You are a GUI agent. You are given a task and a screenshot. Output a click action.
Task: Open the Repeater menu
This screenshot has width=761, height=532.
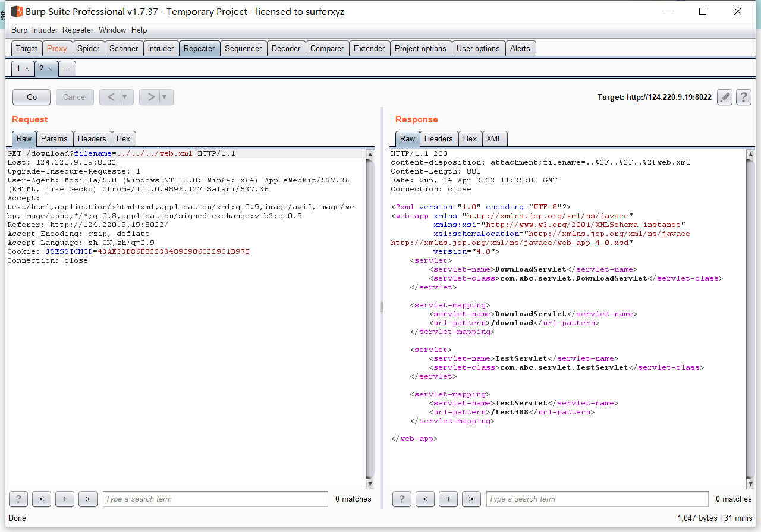coord(78,30)
